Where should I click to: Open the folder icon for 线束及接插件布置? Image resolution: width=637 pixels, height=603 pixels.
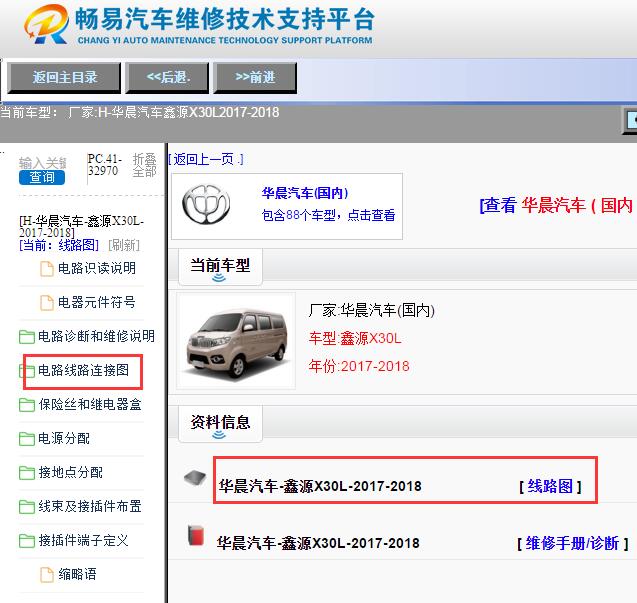tap(27, 507)
